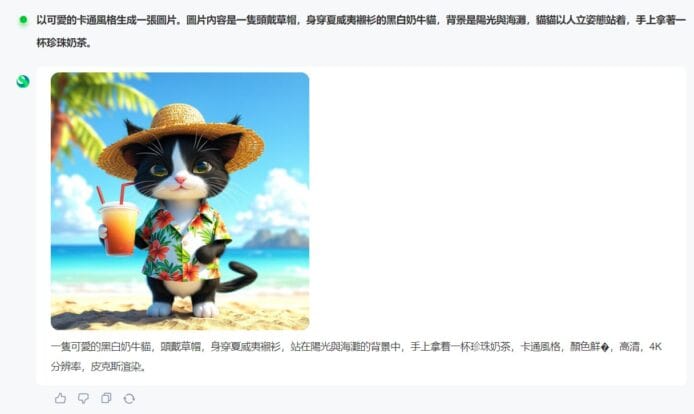The image size is (694, 414).
Task: Click the user prompt beginning 以可愛的卡通風格
Action: [361, 20]
